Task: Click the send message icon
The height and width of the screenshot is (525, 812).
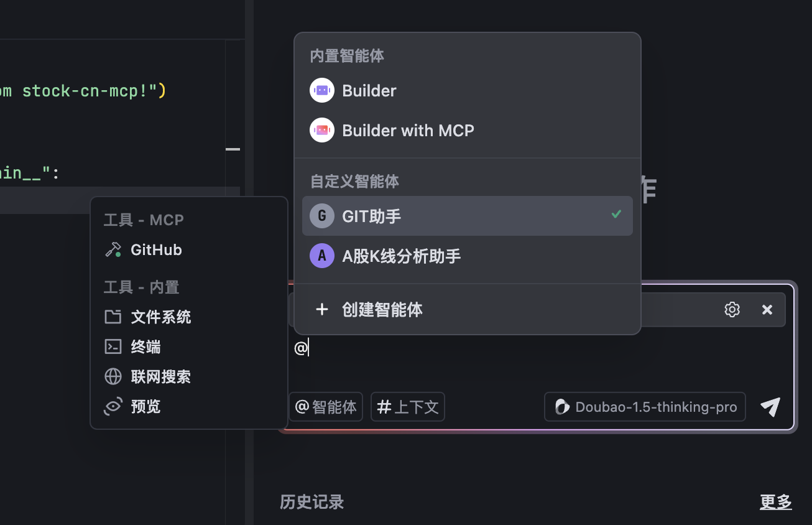Action: [x=770, y=407]
